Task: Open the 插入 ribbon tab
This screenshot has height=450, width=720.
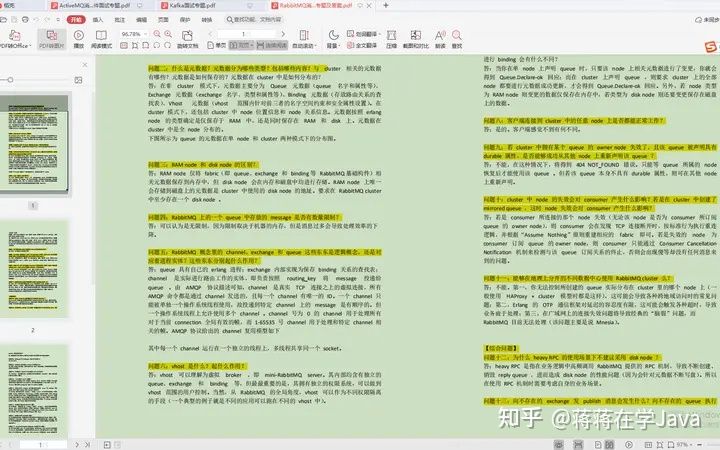Action: click(98, 20)
